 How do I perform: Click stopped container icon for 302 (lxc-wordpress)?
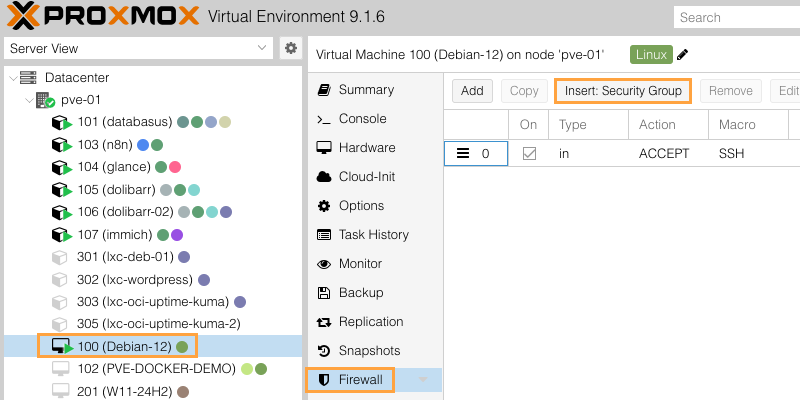[x=60, y=280]
